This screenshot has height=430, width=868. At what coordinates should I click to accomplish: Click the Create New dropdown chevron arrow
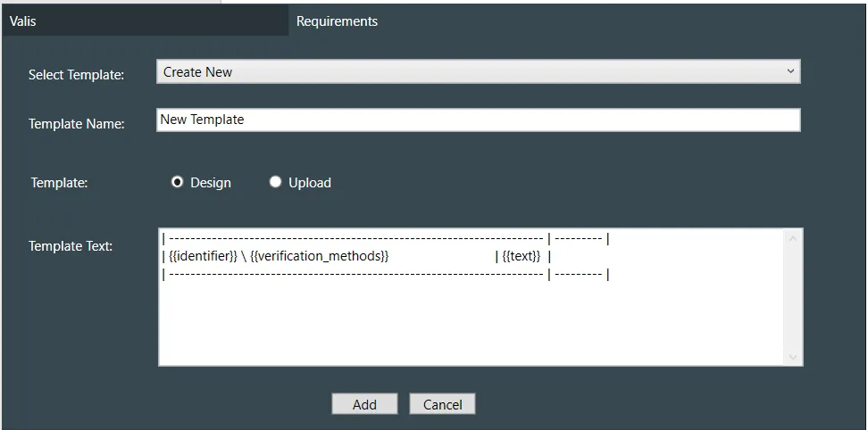tap(790, 72)
